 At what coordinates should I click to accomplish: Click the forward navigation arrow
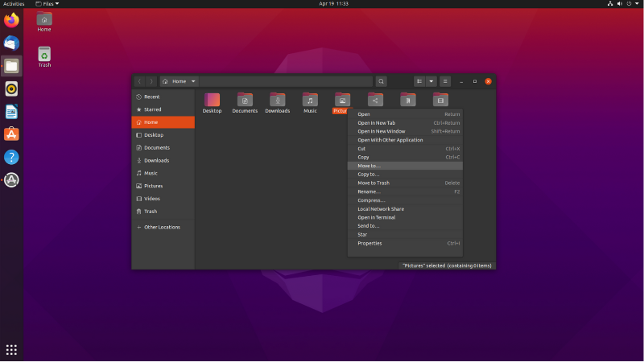click(x=151, y=81)
